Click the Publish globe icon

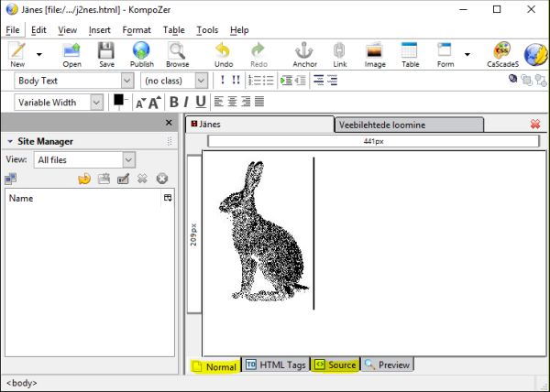[142, 54]
